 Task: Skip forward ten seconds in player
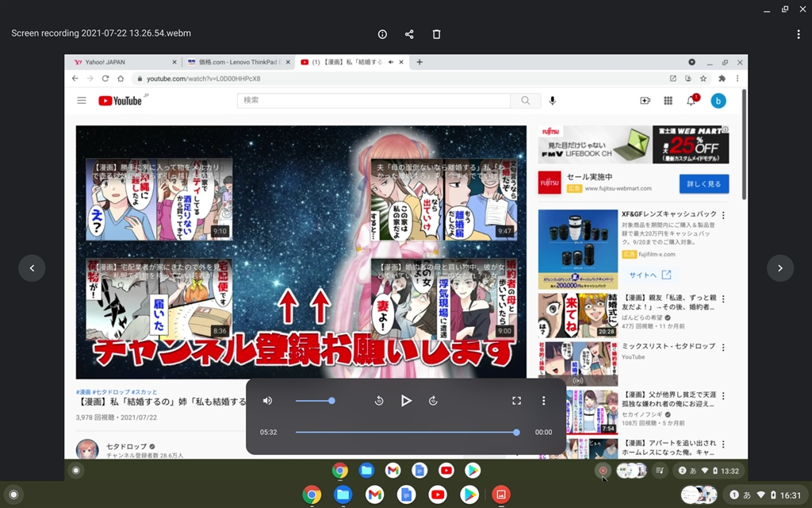pos(433,401)
